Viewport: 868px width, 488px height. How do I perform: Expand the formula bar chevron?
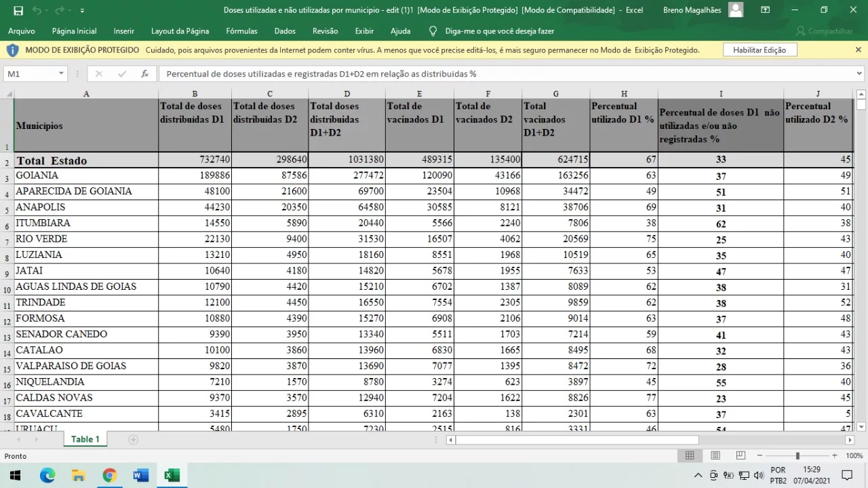pyautogui.click(x=860, y=73)
